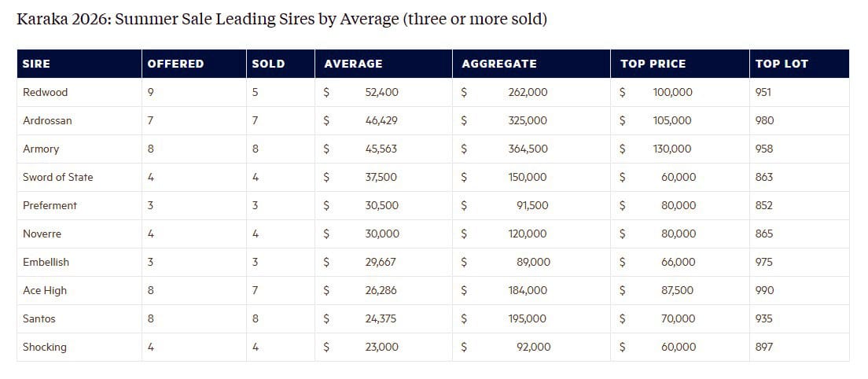The image size is (868, 379).
Task: Click the OFFERED column header
Action: (x=175, y=64)
